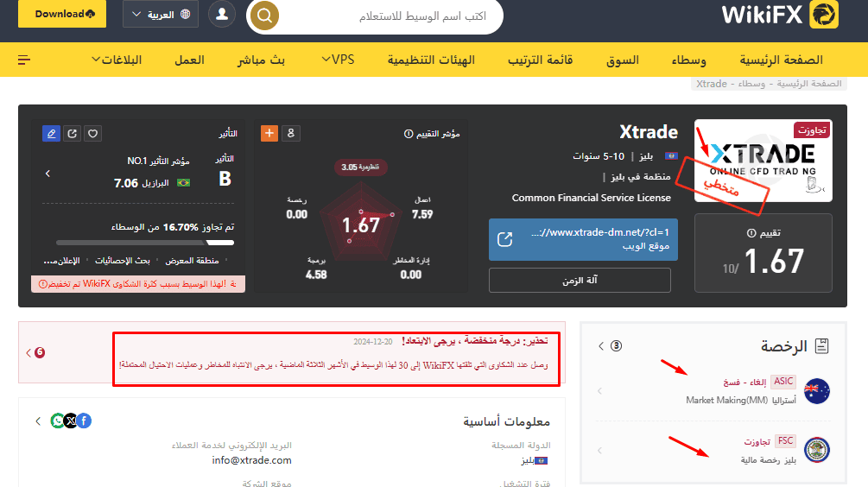Open the وسطاء menu item
This screenshot has width=868, height=487.
tap(688, 60)
